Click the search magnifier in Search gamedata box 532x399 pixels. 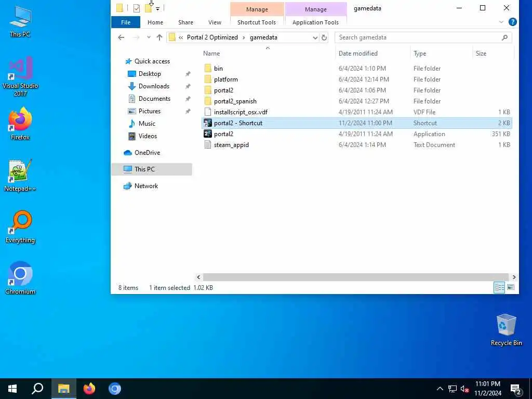point(504,37)
